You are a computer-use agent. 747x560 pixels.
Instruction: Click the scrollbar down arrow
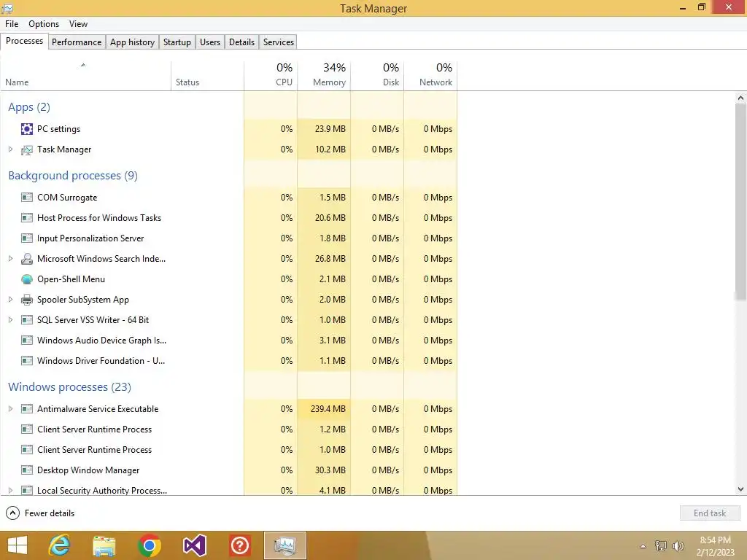tap(740, 489)
